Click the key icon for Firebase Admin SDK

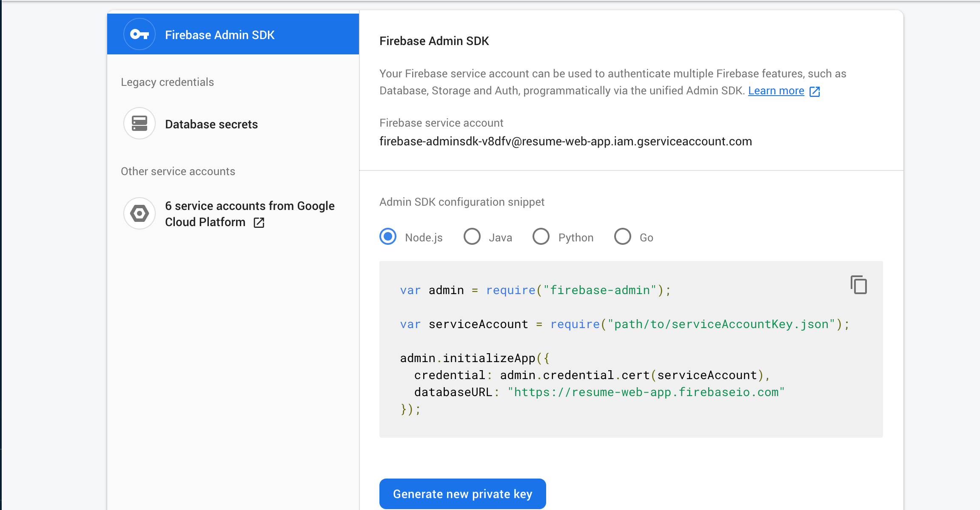[139, 34]
